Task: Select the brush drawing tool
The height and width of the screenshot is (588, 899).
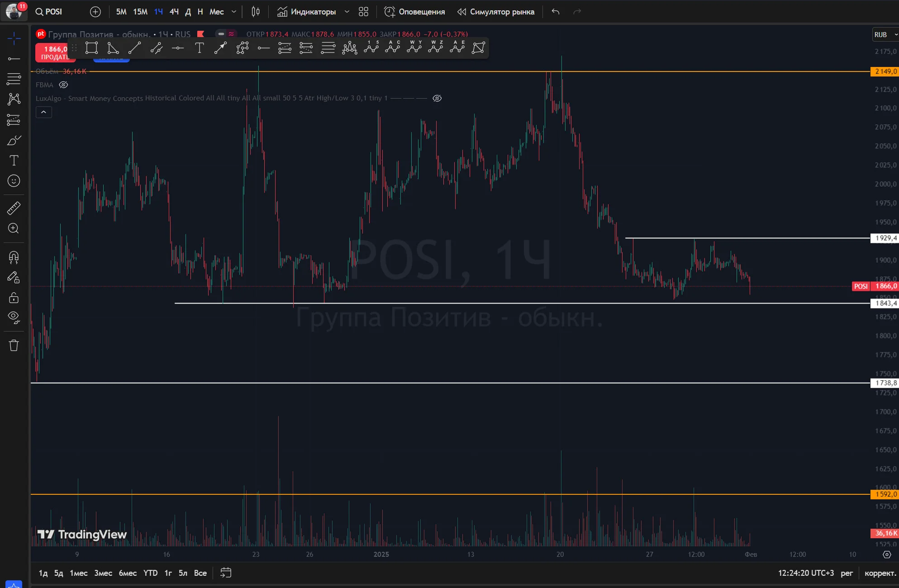Action: (14, 140)
